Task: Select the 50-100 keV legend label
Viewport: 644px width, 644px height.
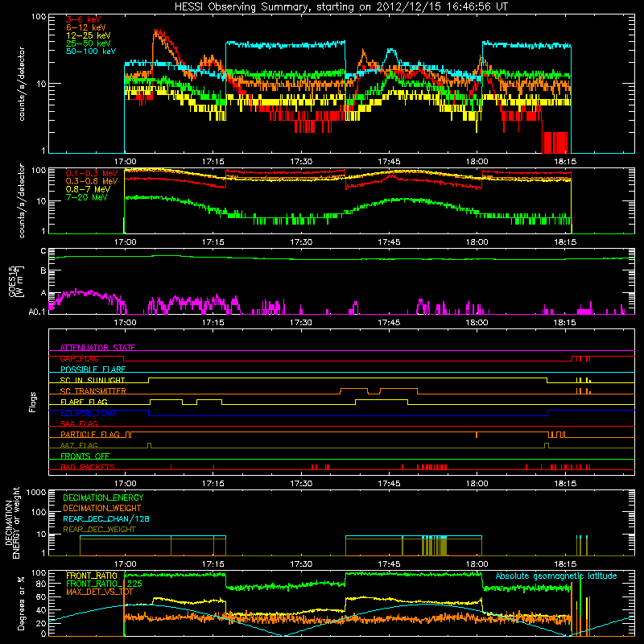Action: [91, 52]
